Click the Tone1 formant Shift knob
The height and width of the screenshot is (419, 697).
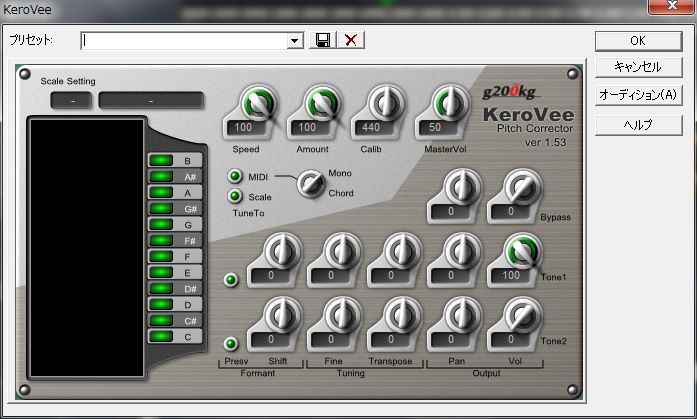[x=283, y=252]
